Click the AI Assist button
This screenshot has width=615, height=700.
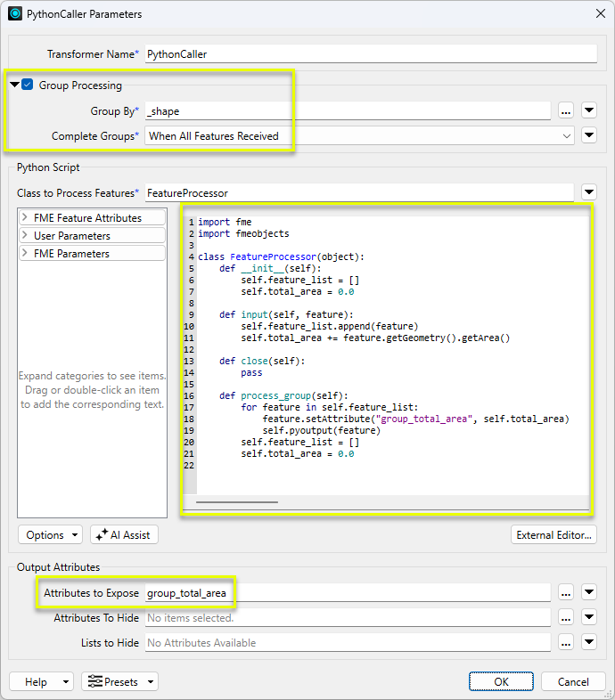(x=124, y=535)
